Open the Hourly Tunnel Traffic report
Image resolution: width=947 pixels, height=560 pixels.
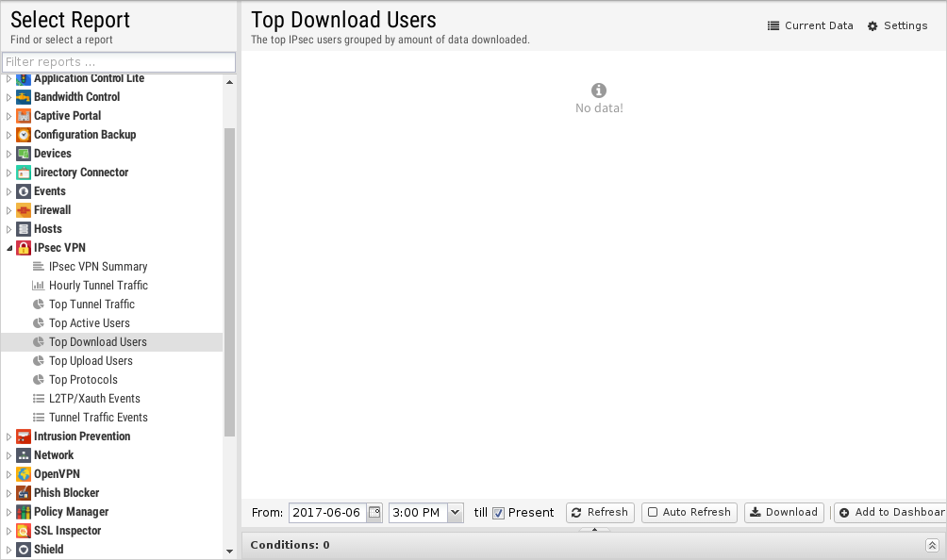click(x=98, y=286)
